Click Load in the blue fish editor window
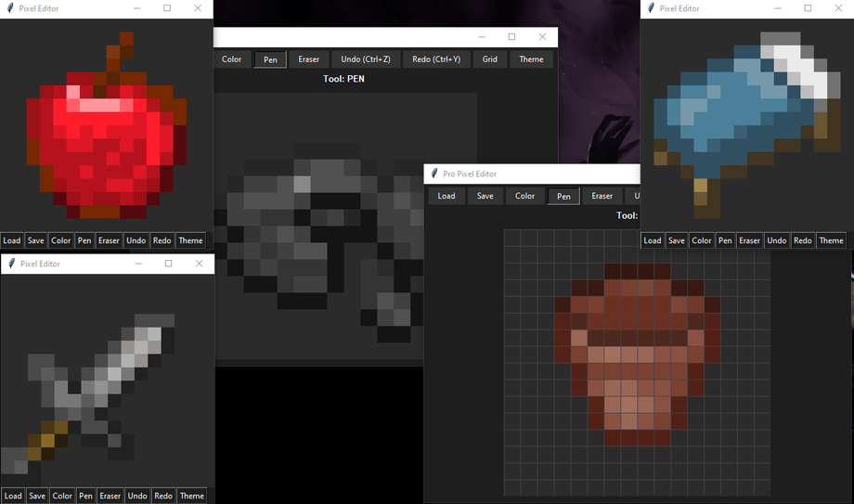This screenshot has height=504, width=854. (x=653, y=240)
